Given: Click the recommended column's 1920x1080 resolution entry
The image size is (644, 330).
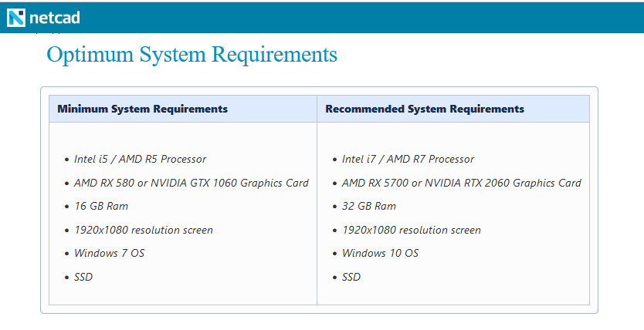Looking at the screenshot, I should pyautogui.click(x=412, y=230).
